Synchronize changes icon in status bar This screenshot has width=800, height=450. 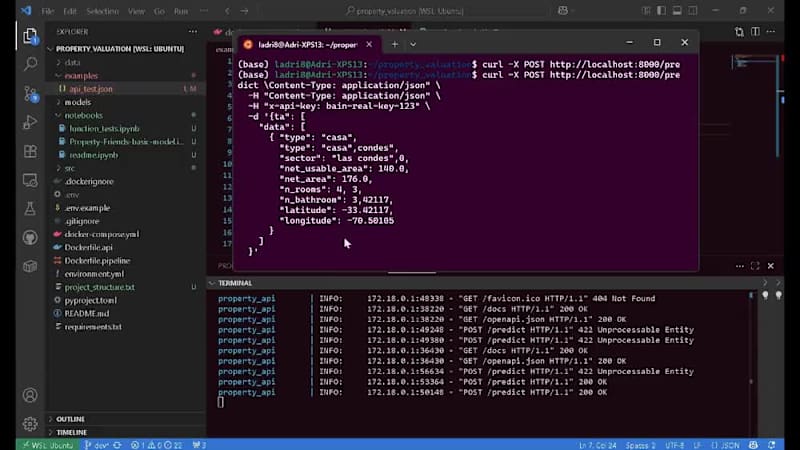click(117, 445)
